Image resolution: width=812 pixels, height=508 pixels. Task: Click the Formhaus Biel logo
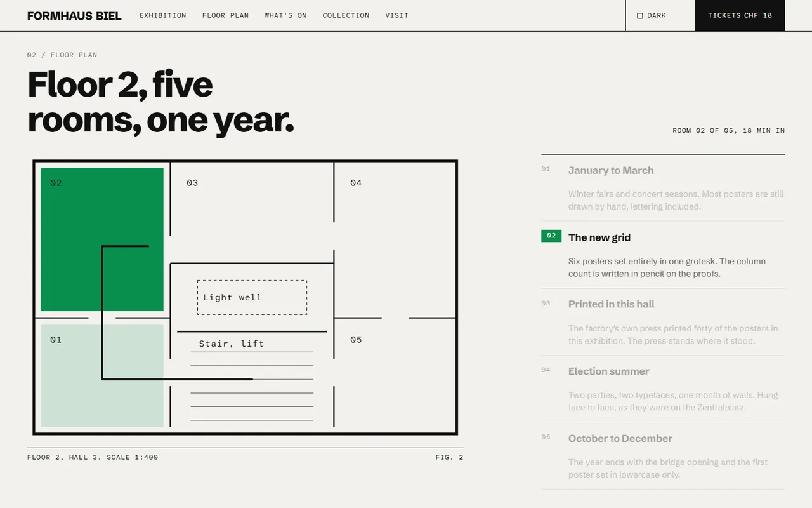(x=74, y=15)
